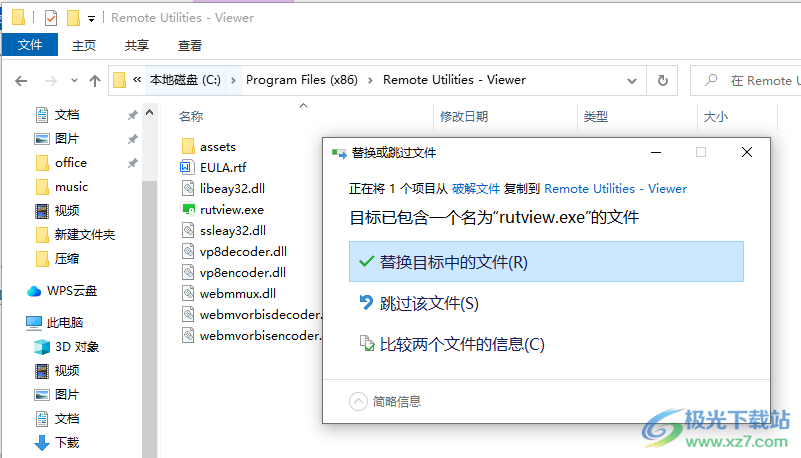801x458 pixels.
Task: Click the 下载 blue arrow icon
Action: pyautogui.click(x=42, y=443)
